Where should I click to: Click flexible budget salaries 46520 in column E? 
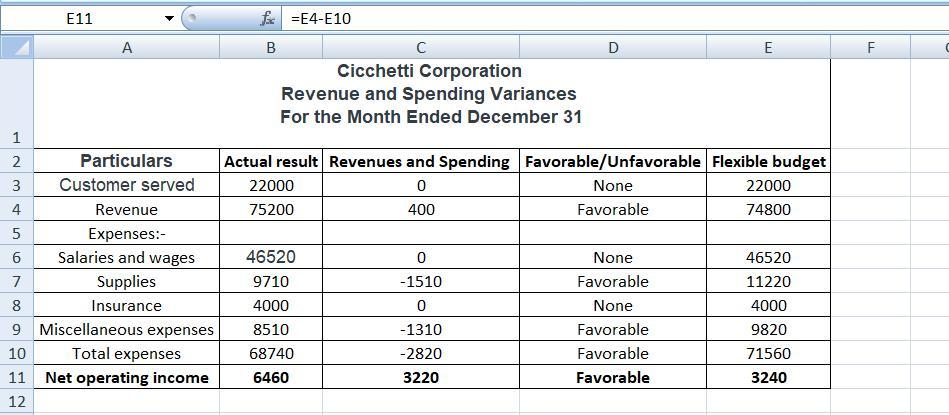pos(768,257)
